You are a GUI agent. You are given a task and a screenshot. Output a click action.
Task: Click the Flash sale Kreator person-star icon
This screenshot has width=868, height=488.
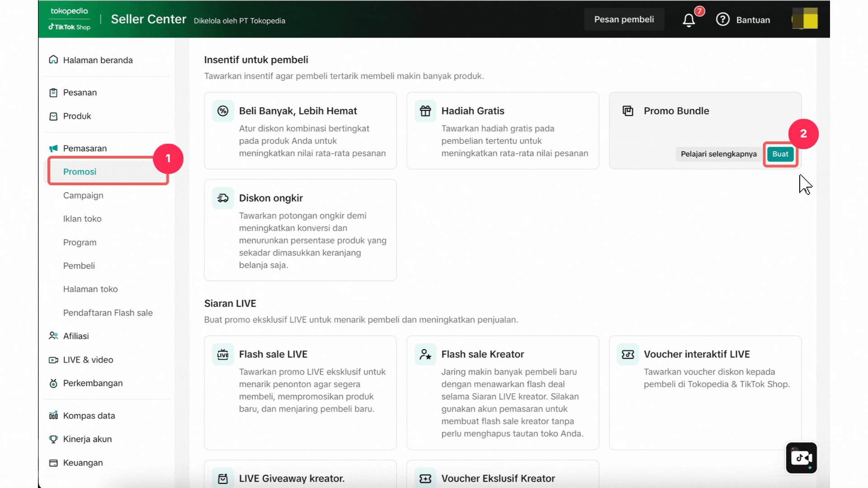click(425, 355)
